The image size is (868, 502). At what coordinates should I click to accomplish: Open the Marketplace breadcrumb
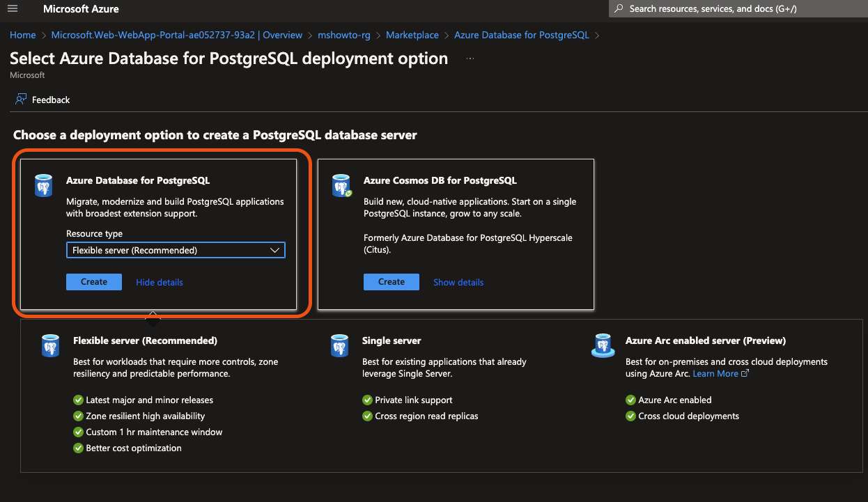tap(412, 35)
